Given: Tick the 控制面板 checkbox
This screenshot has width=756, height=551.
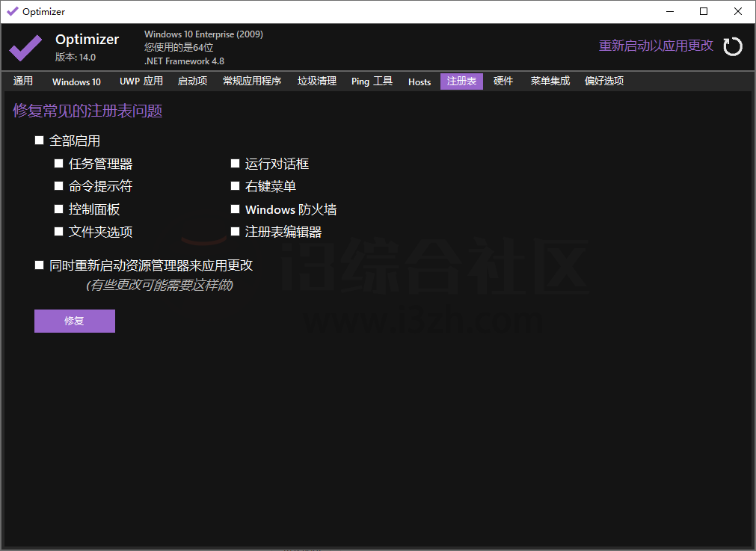Looking at the screenshot, I should click(x=59, y=209).
